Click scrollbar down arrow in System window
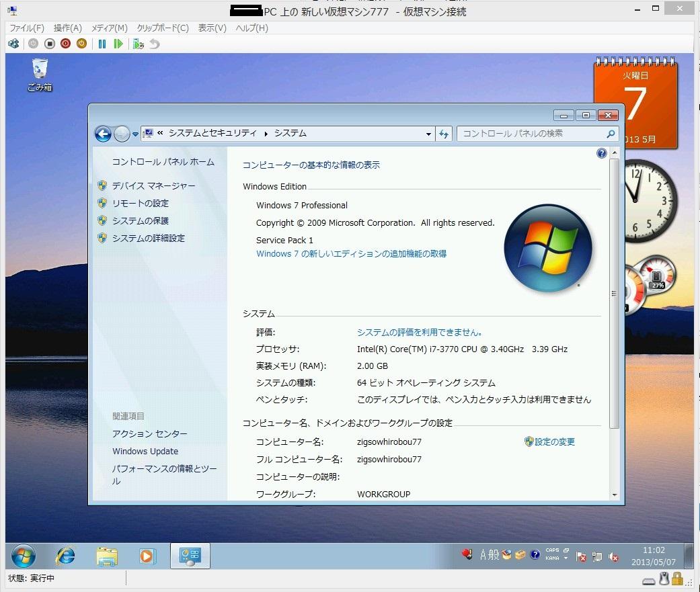Image resolution: width=700 pixels, height=592 pixels. tap(615, 495)
